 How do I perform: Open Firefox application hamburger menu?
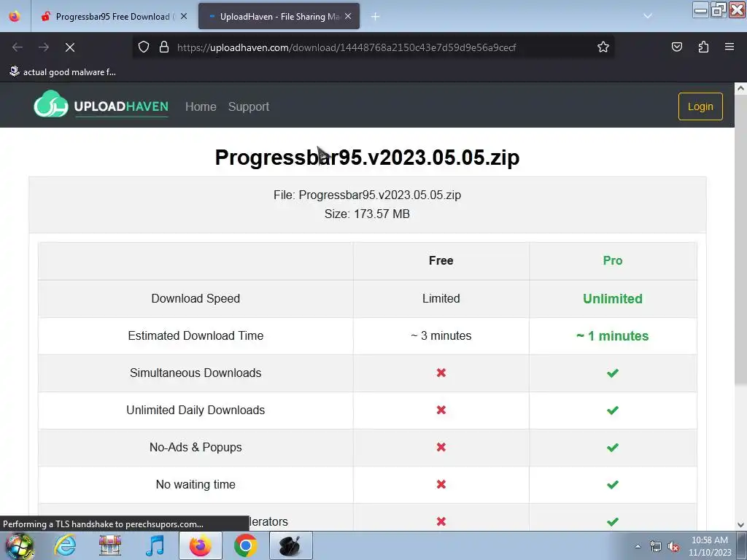coord(729,47)
